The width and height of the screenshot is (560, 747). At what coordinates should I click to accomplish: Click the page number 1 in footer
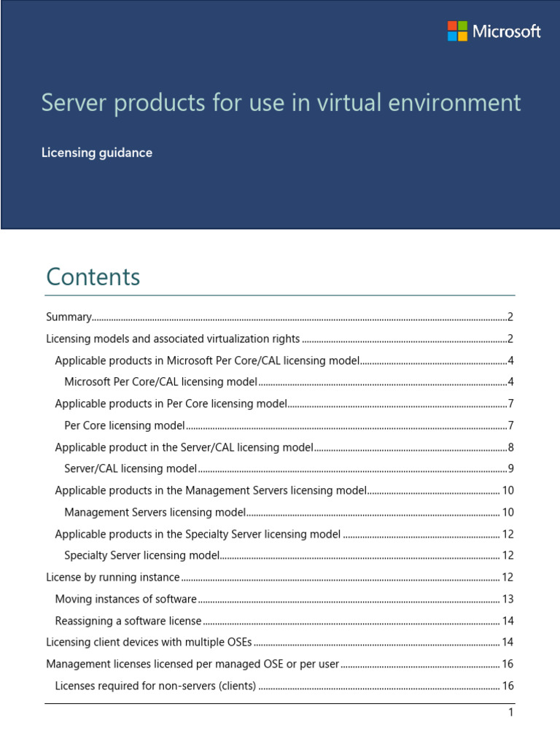point(510,712)
